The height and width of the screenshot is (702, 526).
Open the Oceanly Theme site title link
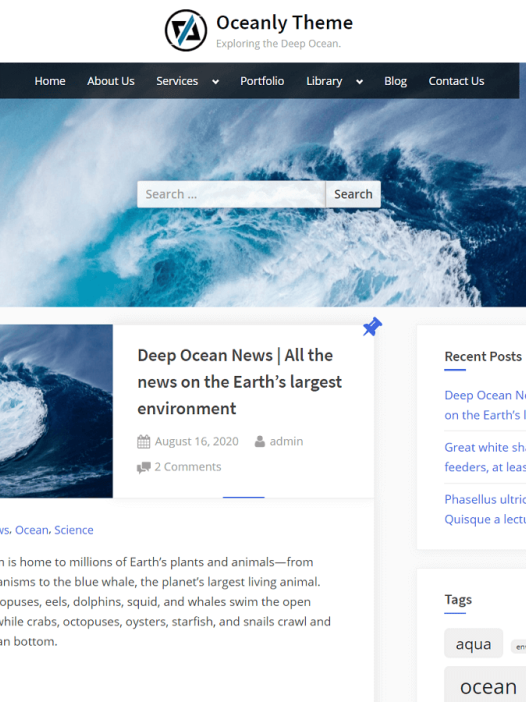(x=284, y=22)
